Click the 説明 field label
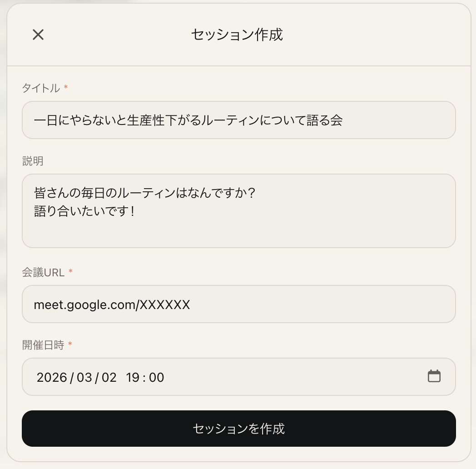 (32, 161)
